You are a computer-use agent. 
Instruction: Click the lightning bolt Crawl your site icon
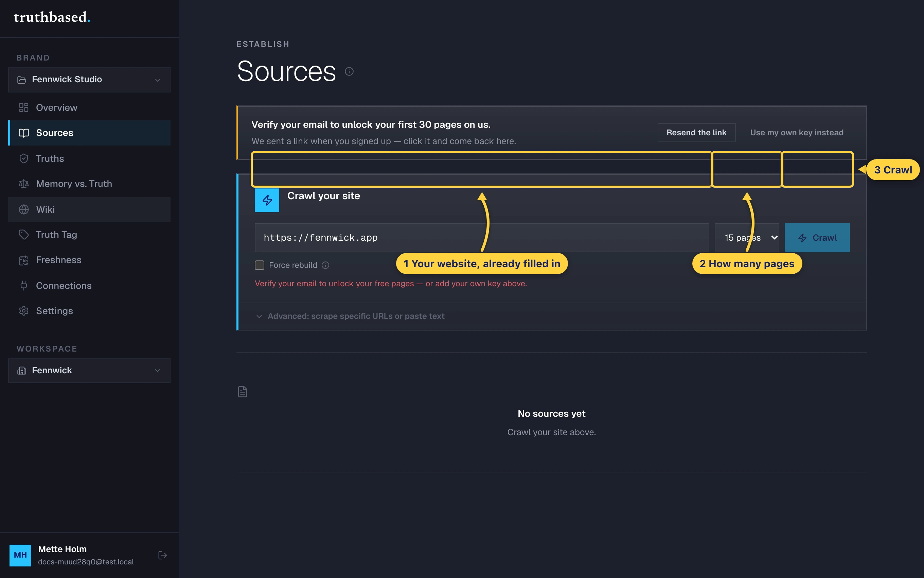(x=267, y=200)
